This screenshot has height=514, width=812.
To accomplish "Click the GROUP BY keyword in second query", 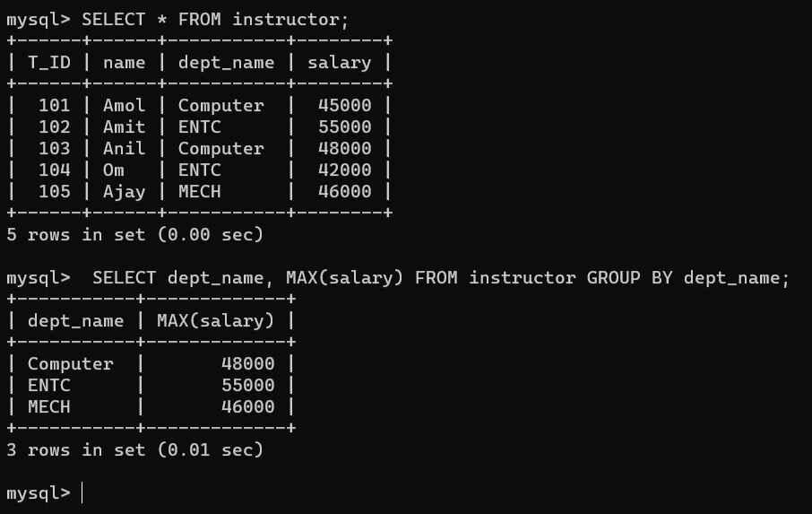I will pyautogui.click(x=629, y=278).
